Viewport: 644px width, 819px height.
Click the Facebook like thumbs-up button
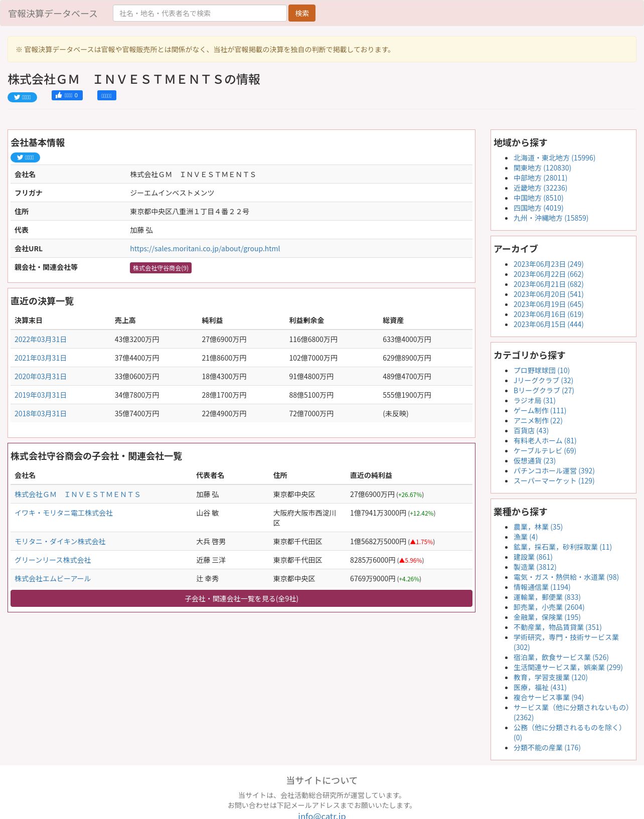click(67, 95)
